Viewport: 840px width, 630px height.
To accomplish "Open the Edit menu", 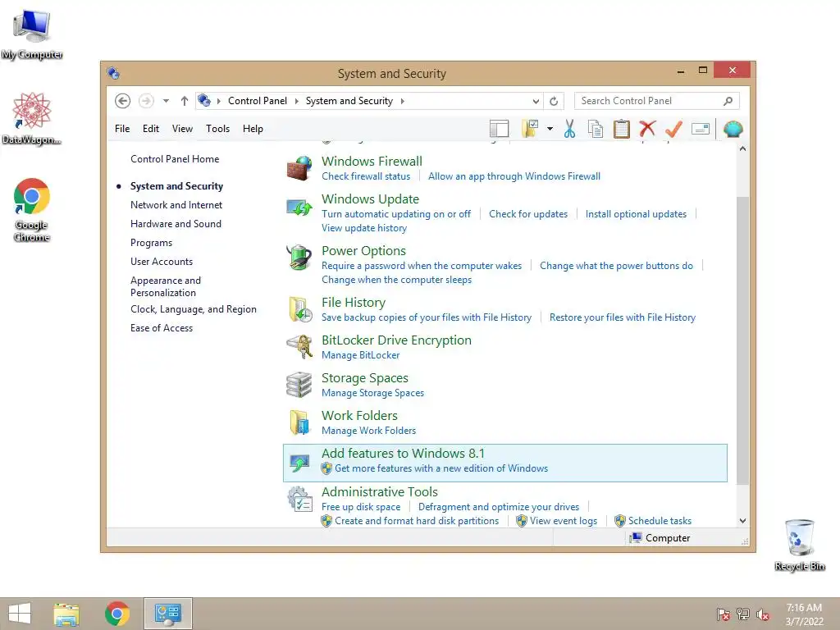I will 151,129.
